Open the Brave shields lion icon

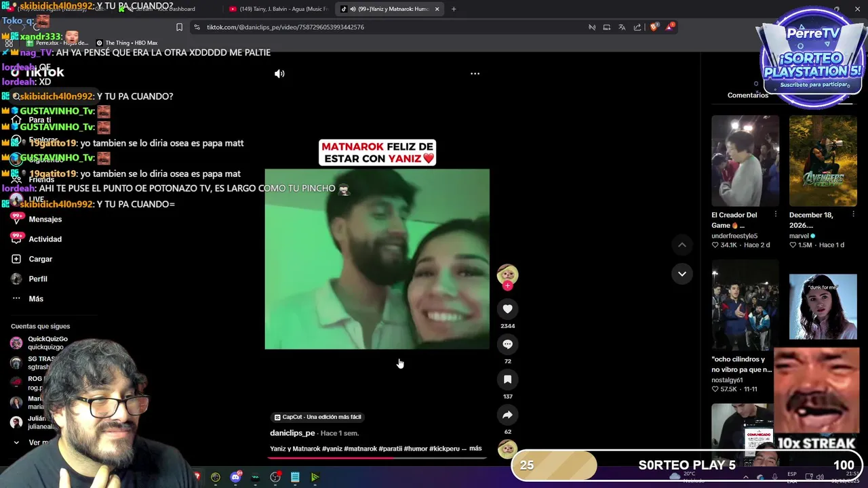point(654,27)
